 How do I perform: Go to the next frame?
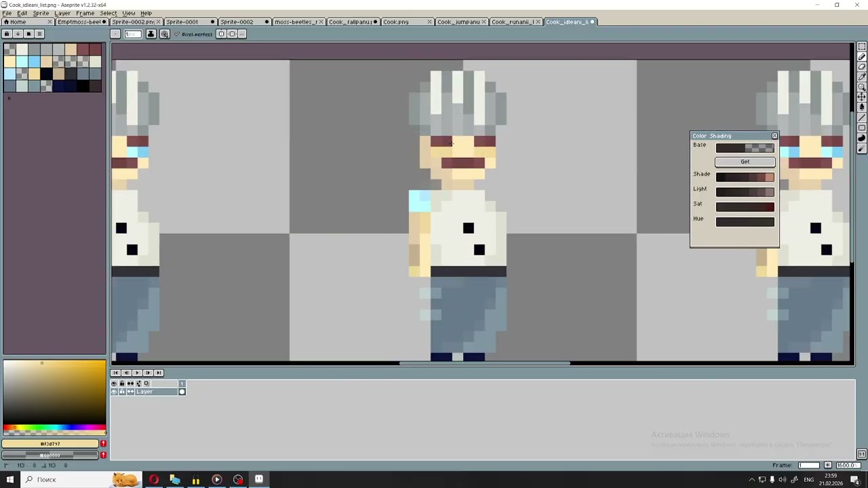[148, 373]
